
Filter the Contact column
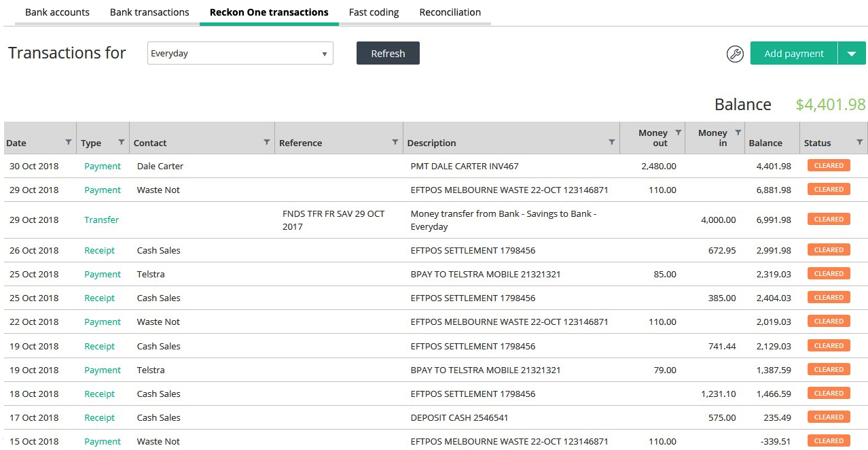[x=266, y=142]
